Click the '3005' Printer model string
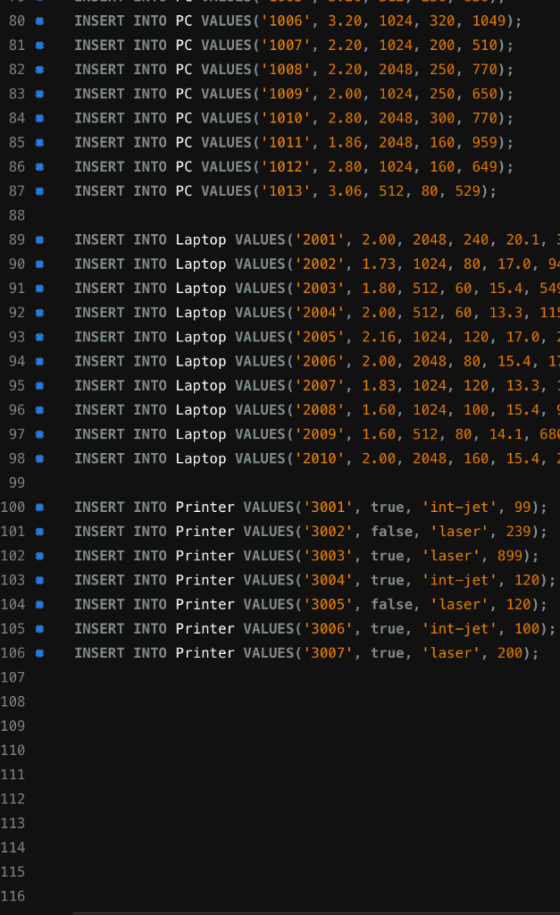 click(328, 605)
